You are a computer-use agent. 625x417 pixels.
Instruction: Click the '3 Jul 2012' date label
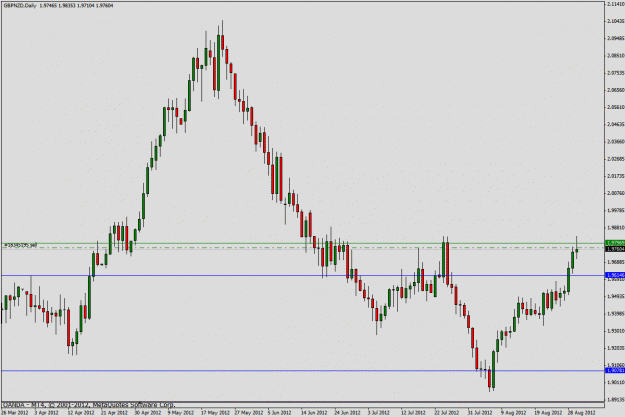click(x=379, y=413)
